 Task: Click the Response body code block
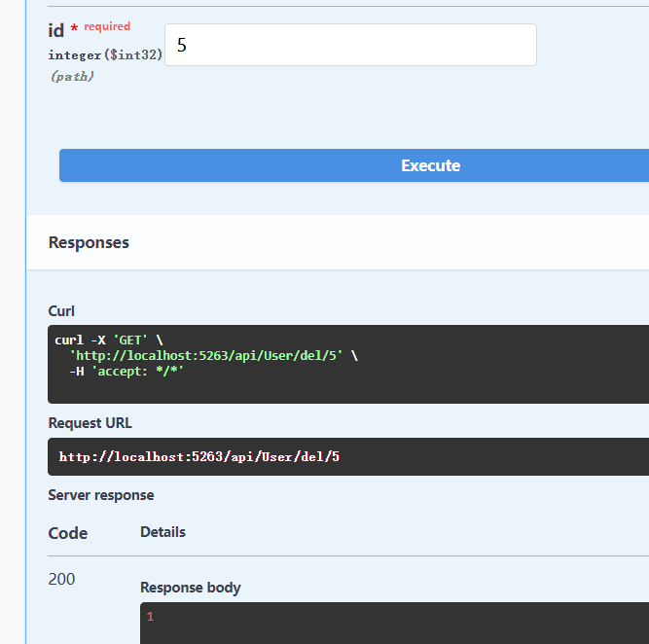pyautogui.click(x=394, y=623)
